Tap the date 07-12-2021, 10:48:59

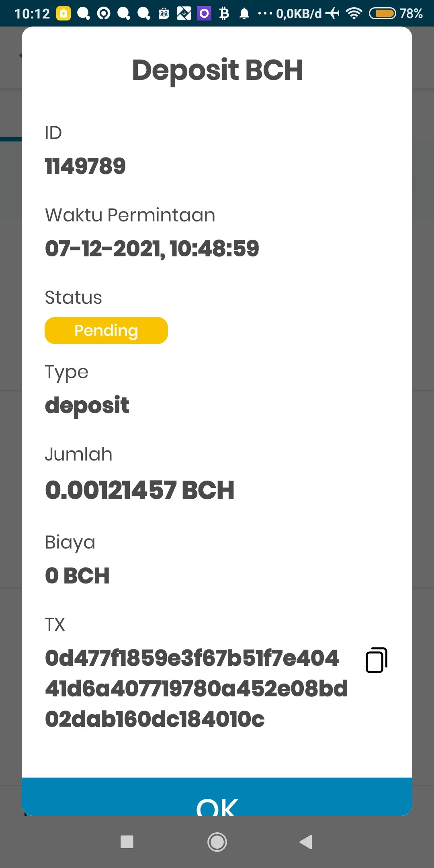pyautogui.click(x=152, y=248)
